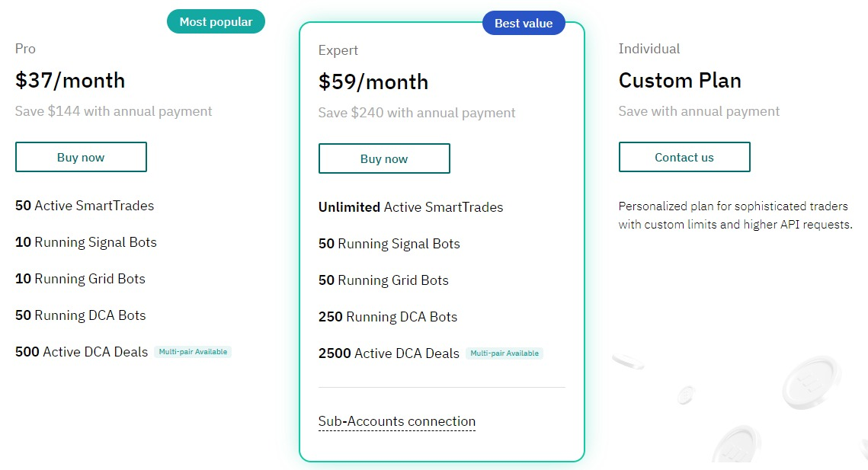Viewport: 868px width, 470px height.
Task: Click the Most popular badge
Action: coord(216,22)
